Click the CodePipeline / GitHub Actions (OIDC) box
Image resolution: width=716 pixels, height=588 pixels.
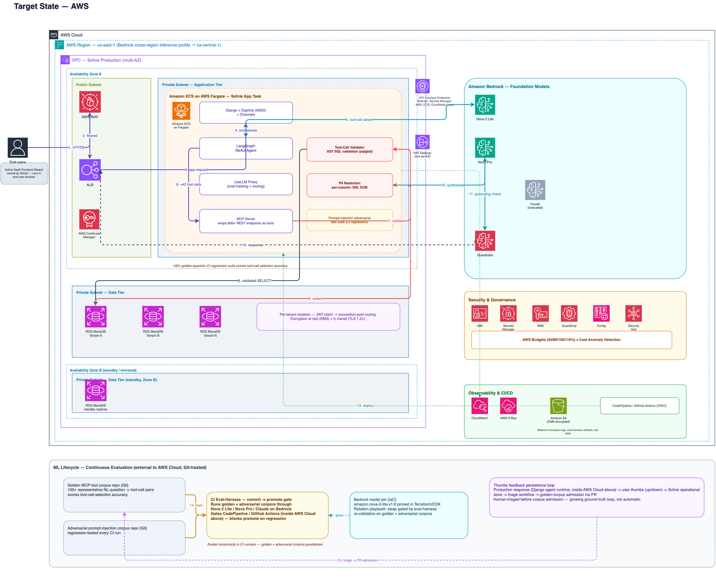tap(639, 406)
